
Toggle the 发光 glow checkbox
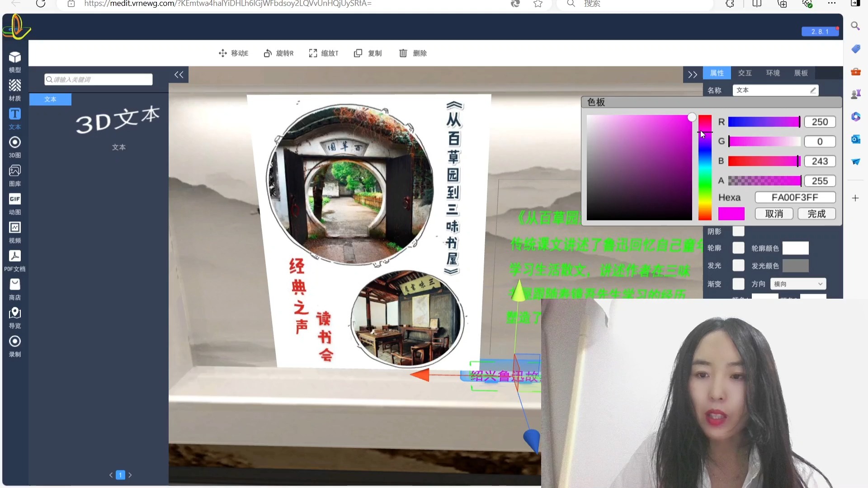[x=738, y=266]
